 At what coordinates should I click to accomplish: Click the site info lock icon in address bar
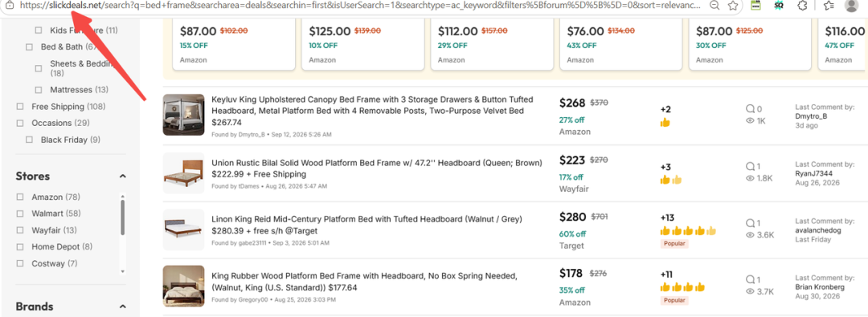click(9, 6)
